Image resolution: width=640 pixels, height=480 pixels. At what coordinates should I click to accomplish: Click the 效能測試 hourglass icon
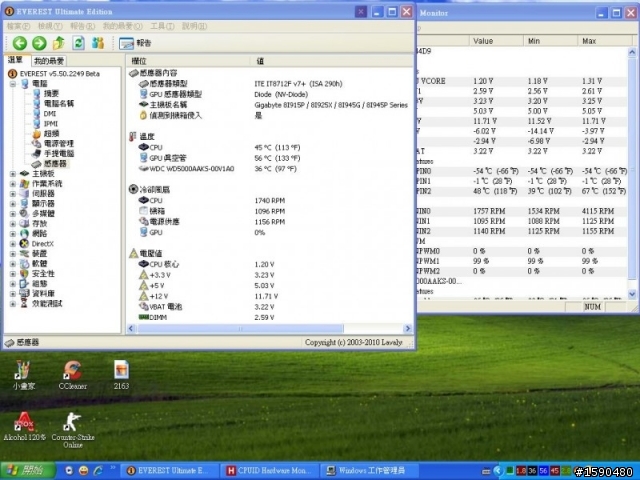[24, 304]
